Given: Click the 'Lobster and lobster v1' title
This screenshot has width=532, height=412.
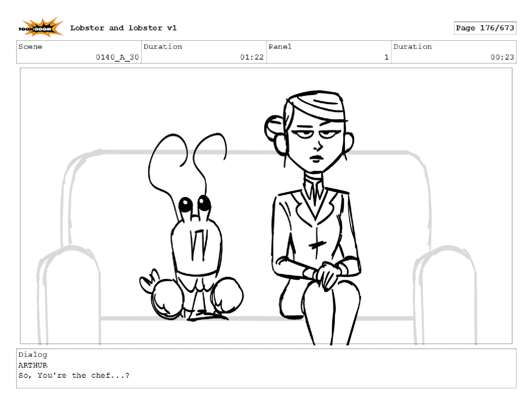Looking at the screenshot, I should pyautogui.click(x=123, y=28).
